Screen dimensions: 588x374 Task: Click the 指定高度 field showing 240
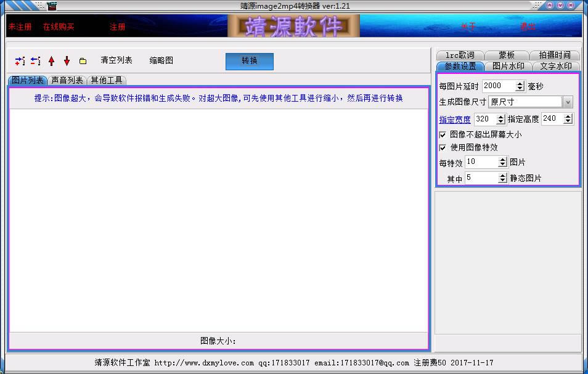tap(552, 119)
